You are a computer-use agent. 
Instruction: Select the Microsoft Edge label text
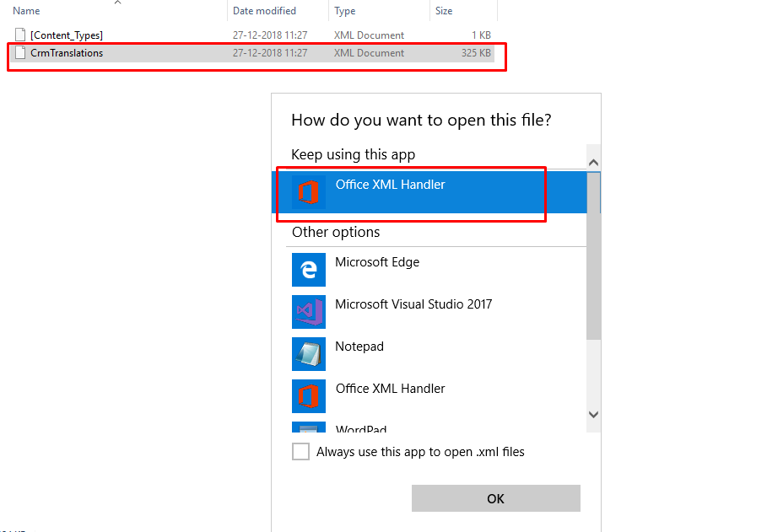pos(377,262)
